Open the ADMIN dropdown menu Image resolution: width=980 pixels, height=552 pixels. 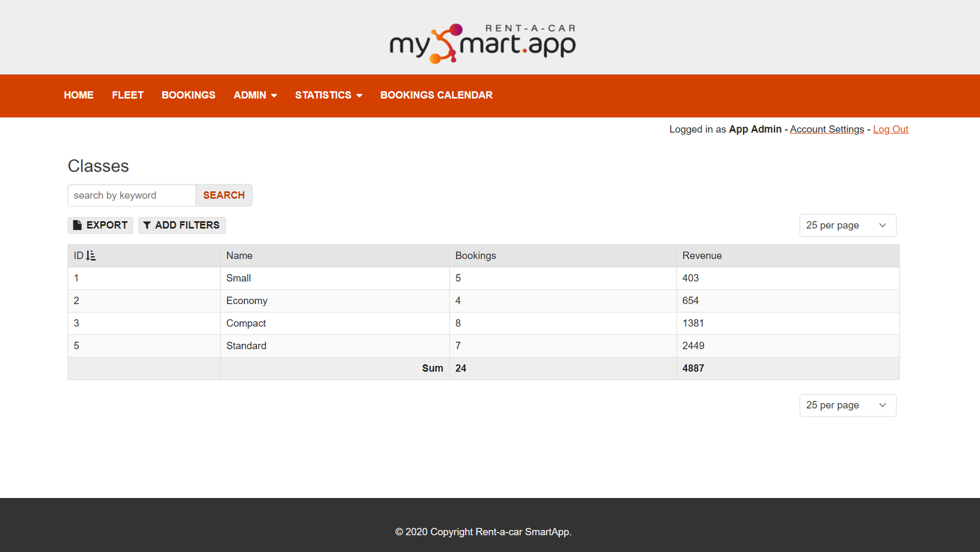pyautogui.click(x=250, y=95)
